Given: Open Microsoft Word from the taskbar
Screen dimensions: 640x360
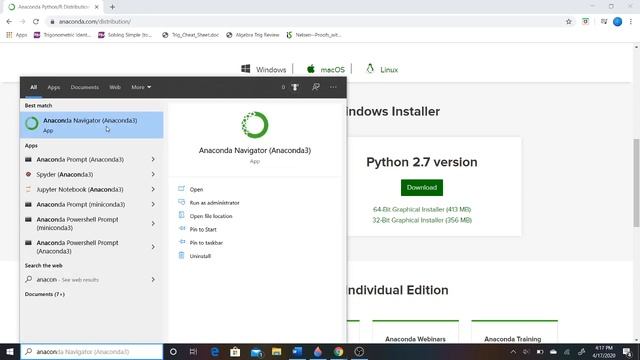Looking at the screenshot, I should (x=298, y=352).
